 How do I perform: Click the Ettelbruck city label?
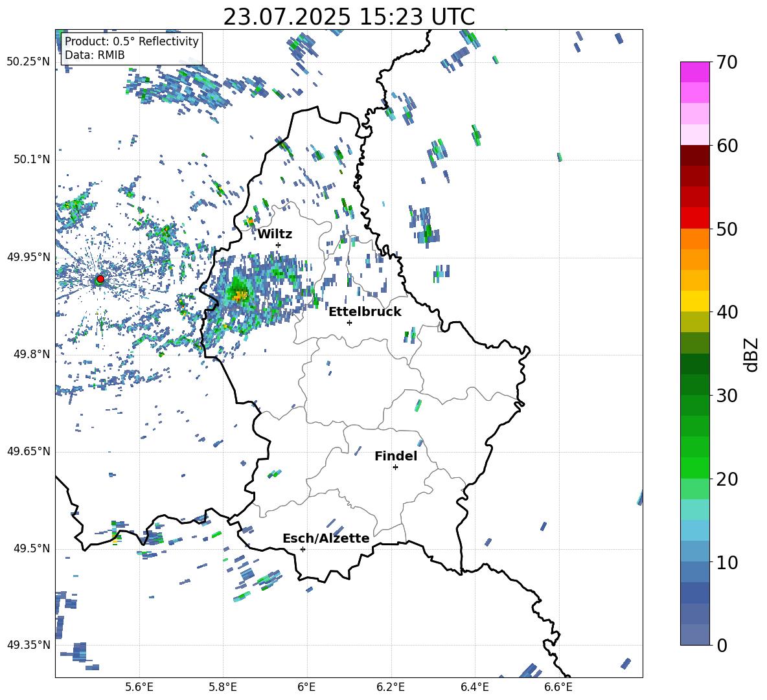tap(365, 312)
